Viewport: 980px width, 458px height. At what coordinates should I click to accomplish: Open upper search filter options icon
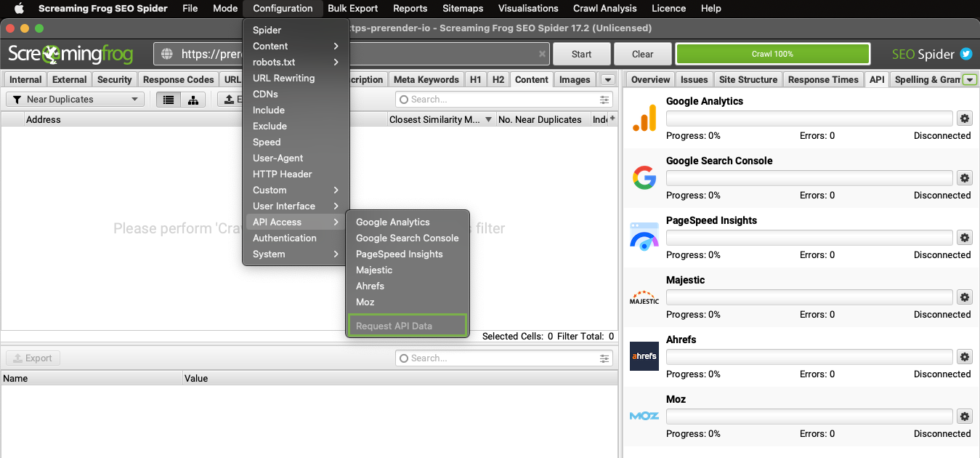click(605, 100)
